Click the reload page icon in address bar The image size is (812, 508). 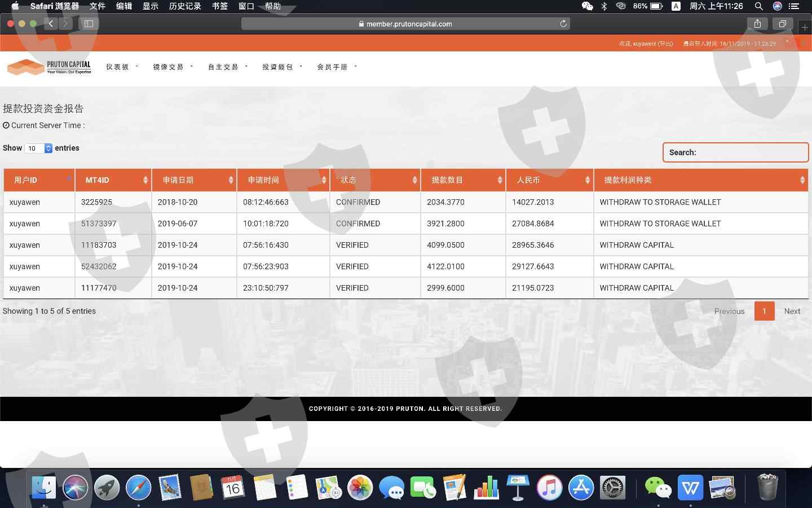pos(563,24)
